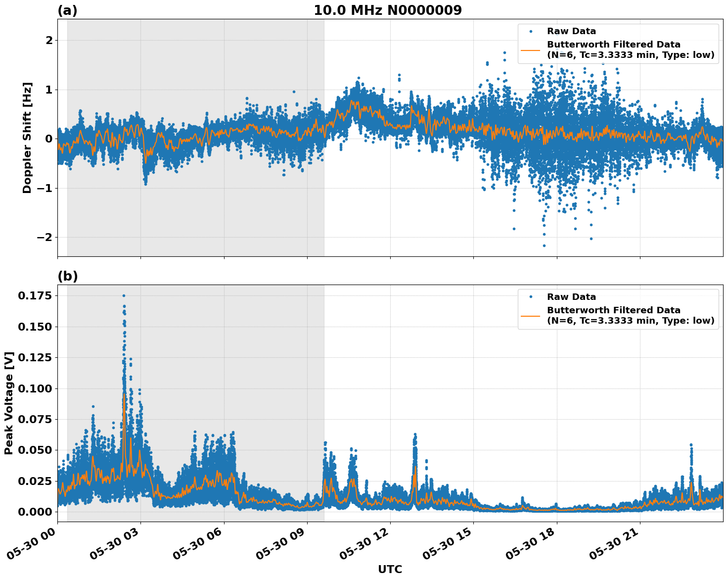
Task: Click the "0.100" Peak Voltage tick label
Action: click(35, 388)
